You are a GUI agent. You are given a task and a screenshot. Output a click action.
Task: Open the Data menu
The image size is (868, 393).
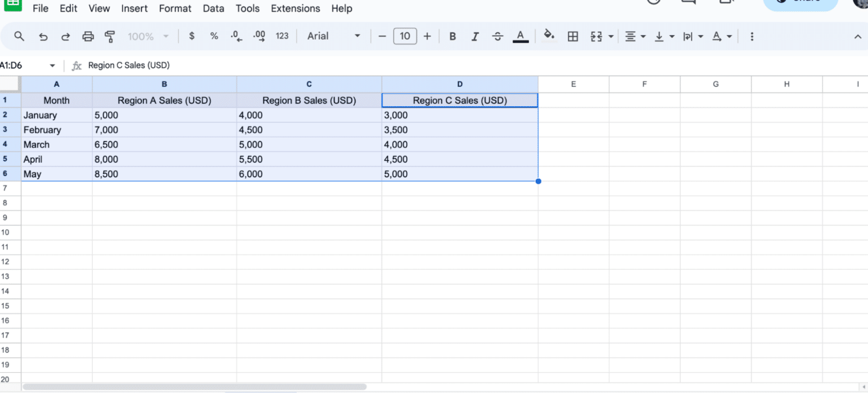pyautogui.click(x=214, y=8)
